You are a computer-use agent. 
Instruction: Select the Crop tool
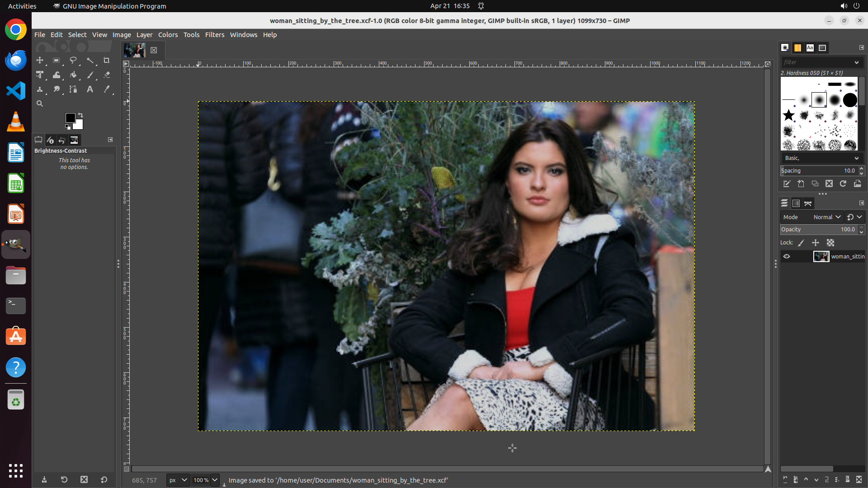(x=107, y=61)
